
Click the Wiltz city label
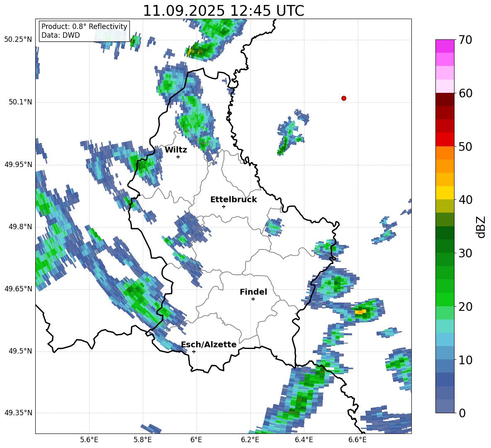pyautogui.click(x=176, y=150)
